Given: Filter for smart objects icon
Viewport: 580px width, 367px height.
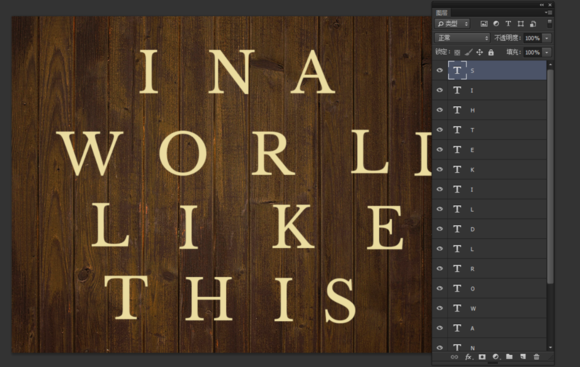Looking at the screenshot, I should pos(533,24).
